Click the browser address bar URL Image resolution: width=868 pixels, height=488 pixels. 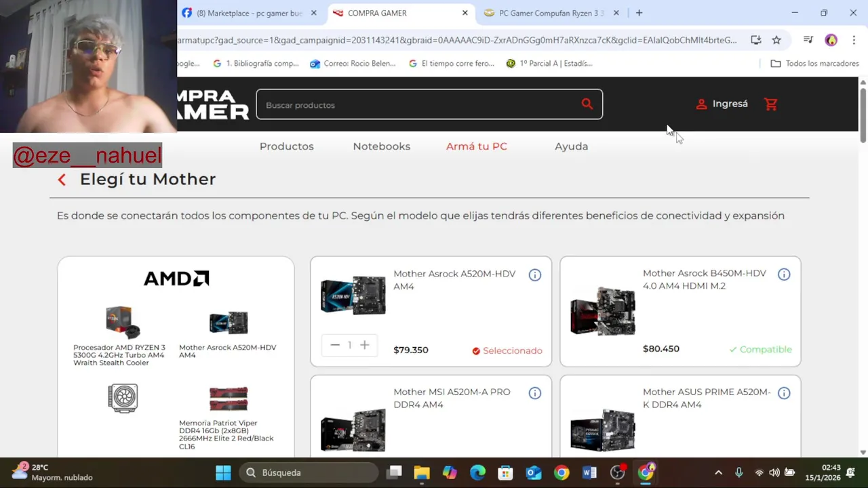(458, 40)
